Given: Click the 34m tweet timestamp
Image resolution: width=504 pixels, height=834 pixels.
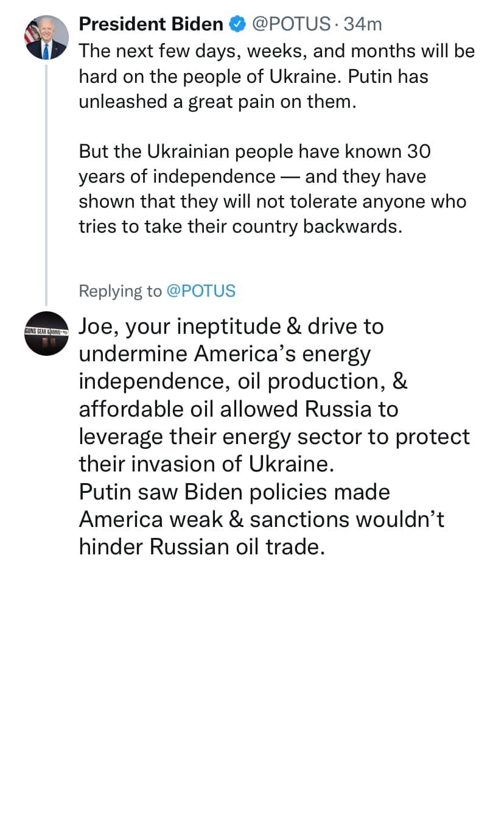Looking at the screenshot, I should [363, 24].
